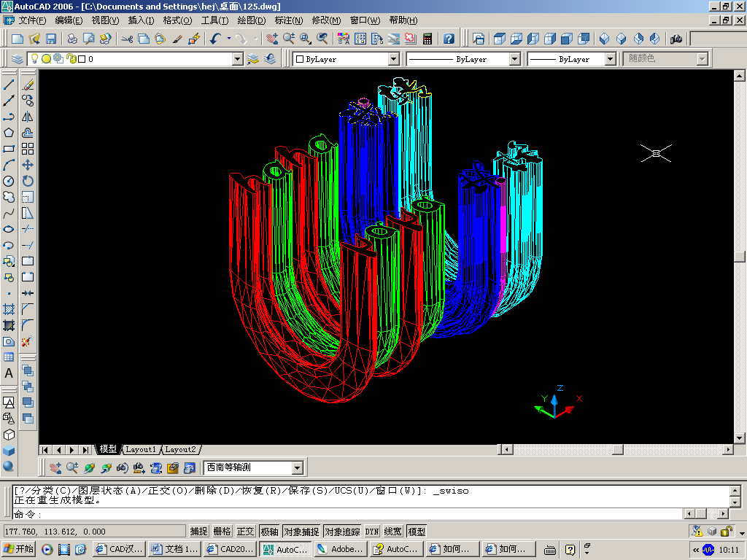747x560 pixels.
Task: Switch to CAD汉 taskbar window
Action: [119, 549]
